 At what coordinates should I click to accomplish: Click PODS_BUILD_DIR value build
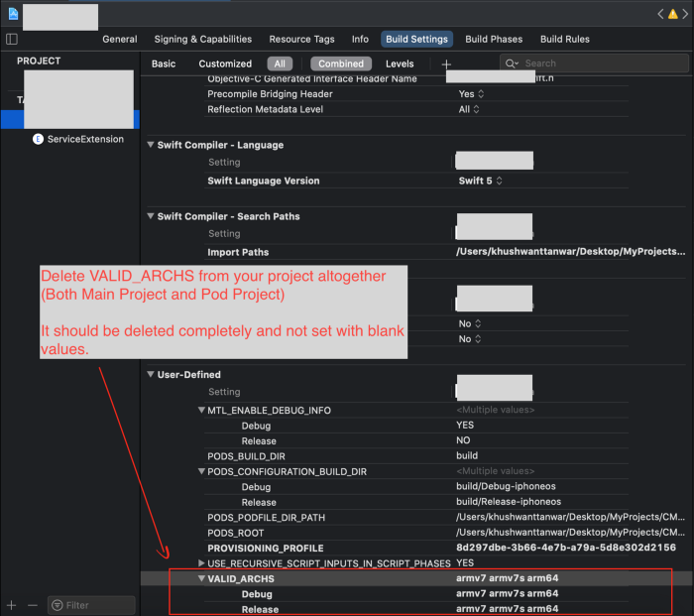click(x=467, y=455)
